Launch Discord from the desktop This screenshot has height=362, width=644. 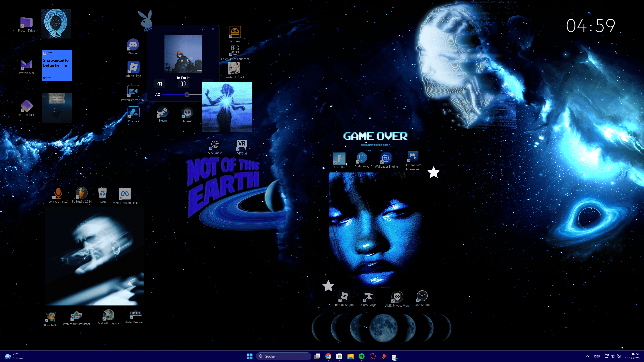pos(133,47)
